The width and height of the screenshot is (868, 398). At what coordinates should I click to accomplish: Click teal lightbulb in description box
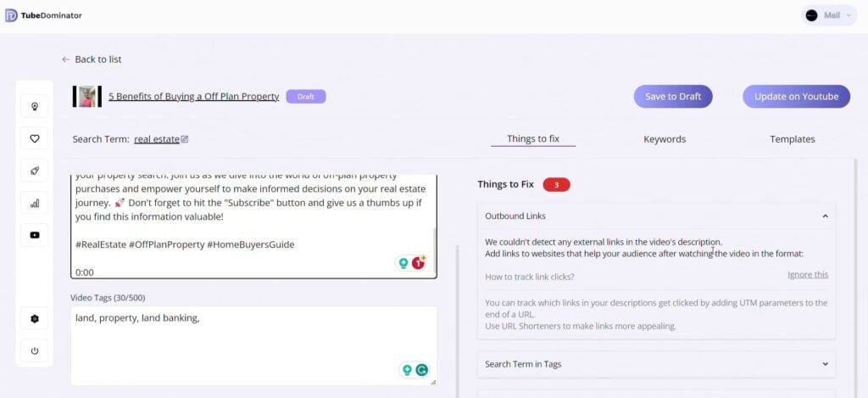click(x=403, y=263)
